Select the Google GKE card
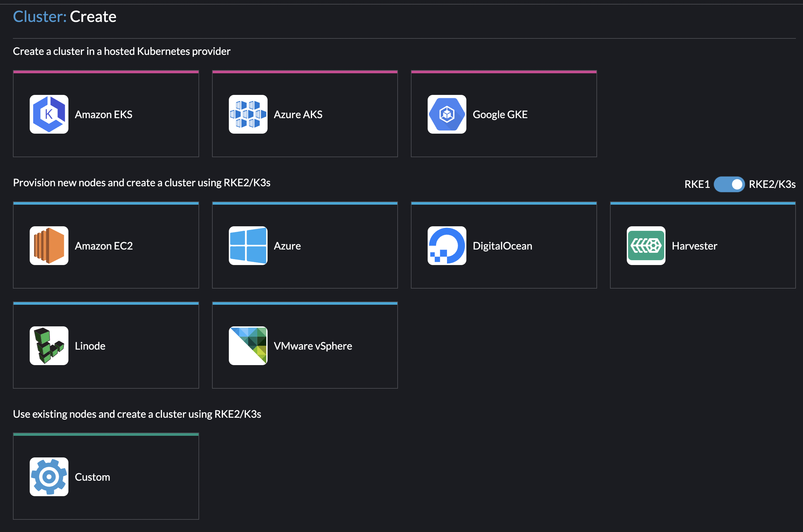The image size is (803, 532). click(x=503, y=114)
